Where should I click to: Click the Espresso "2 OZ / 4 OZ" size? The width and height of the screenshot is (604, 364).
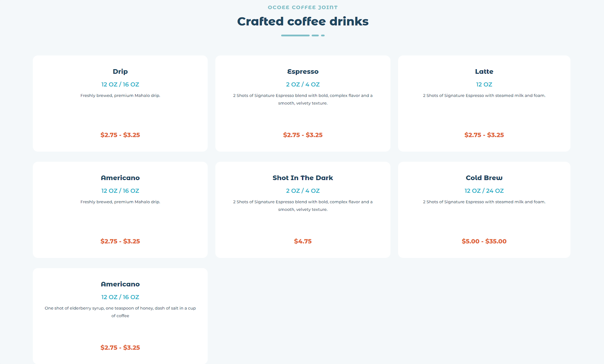303,85
